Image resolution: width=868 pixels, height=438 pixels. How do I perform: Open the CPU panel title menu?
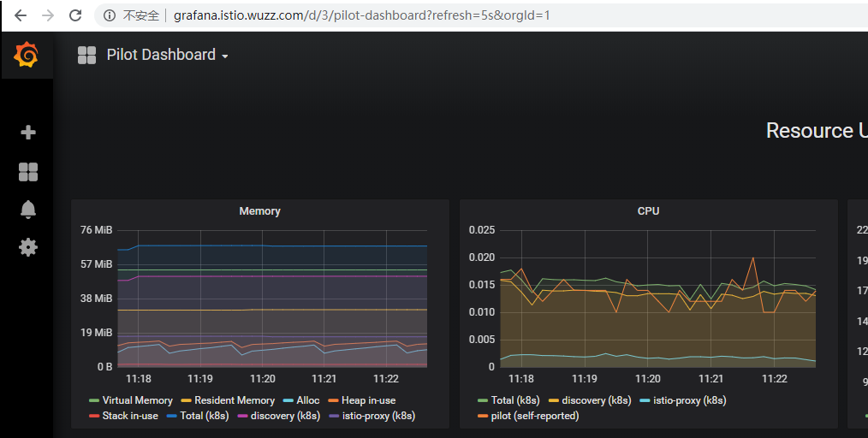tap(648, 210)
